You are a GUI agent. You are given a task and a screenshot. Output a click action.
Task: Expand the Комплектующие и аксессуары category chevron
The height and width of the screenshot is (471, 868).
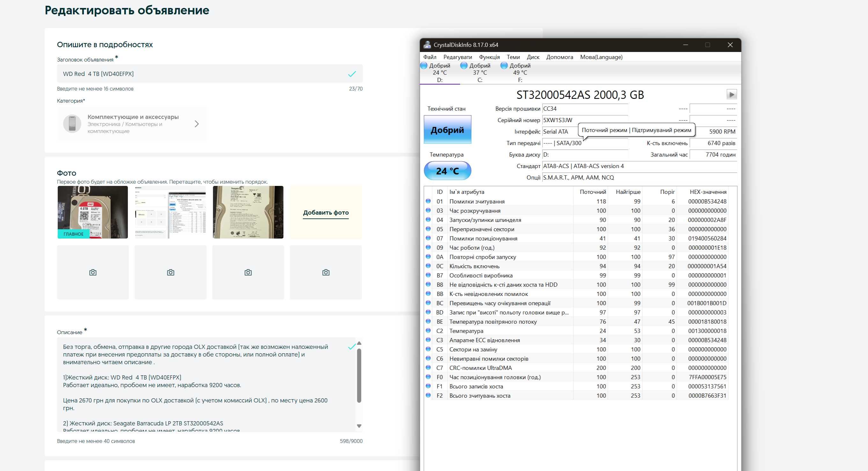[x=197, y=124]
